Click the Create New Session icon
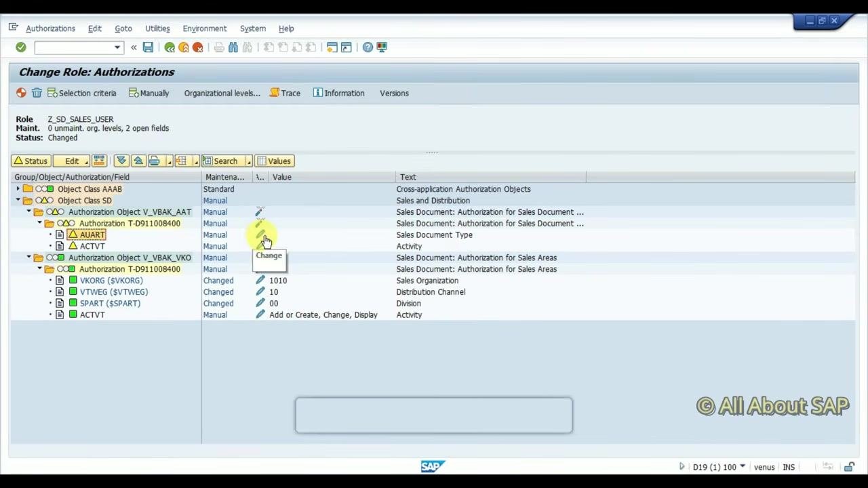Viewport: 868px width, 488px height. [x=332, y=47]
